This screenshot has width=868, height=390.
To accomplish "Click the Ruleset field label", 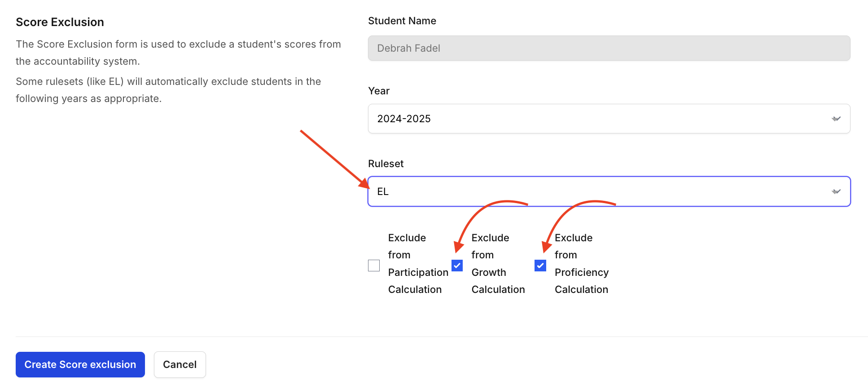I will click(386, 164).
